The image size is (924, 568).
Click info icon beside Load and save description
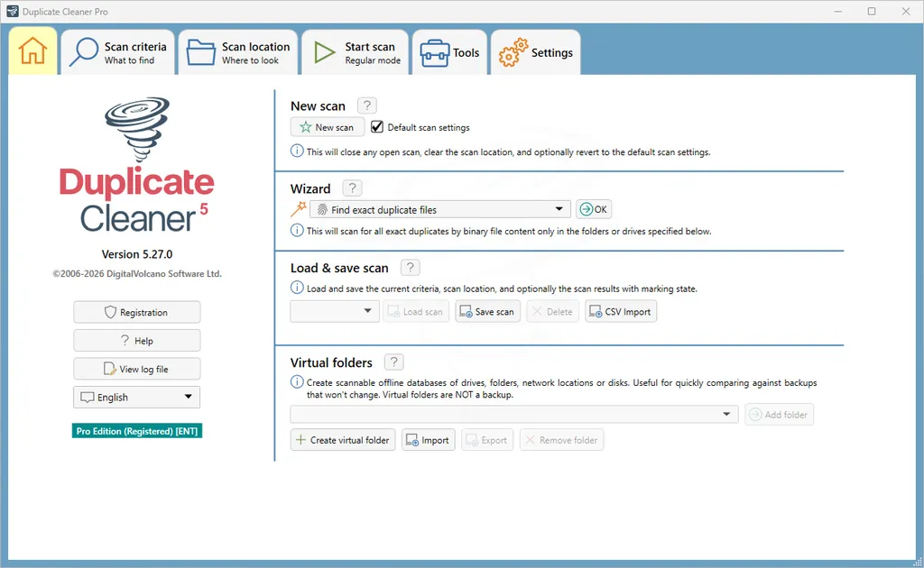(297, 288)
